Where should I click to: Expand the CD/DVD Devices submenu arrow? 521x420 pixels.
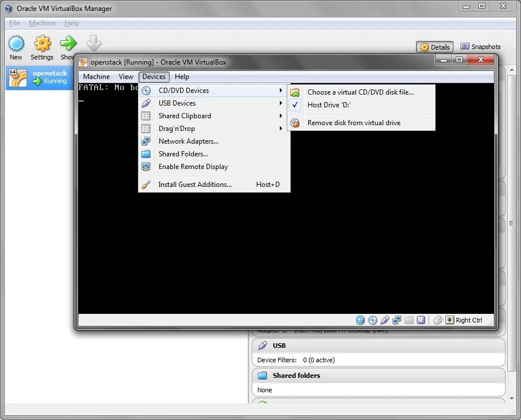281,91
